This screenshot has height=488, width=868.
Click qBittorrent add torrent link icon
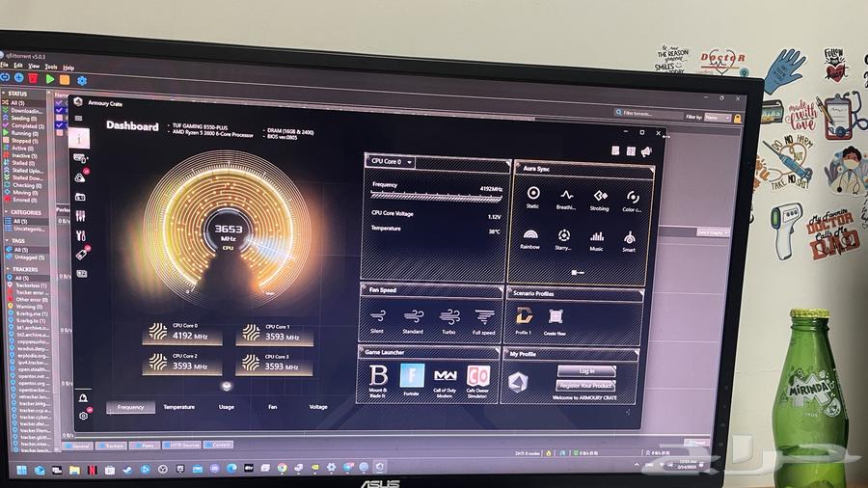coord(5,77)
